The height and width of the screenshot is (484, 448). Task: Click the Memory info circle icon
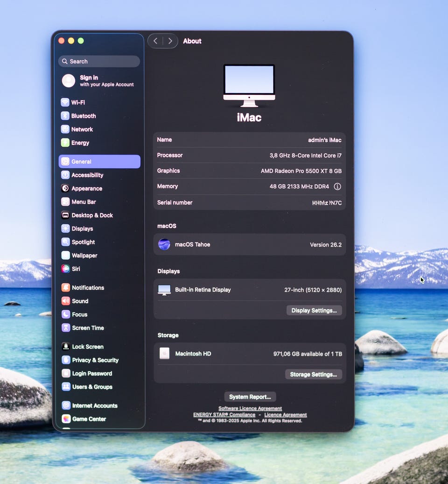click(337, 186)
